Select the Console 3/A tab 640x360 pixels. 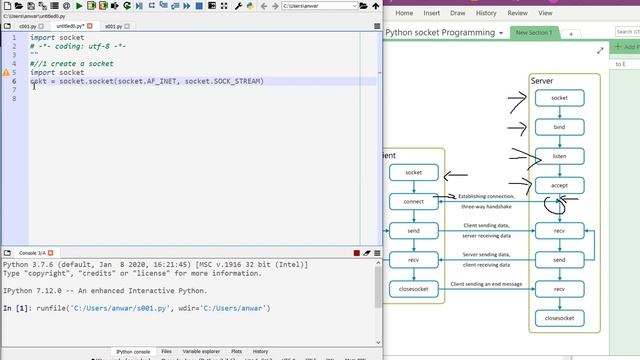(x=32, y=253)
